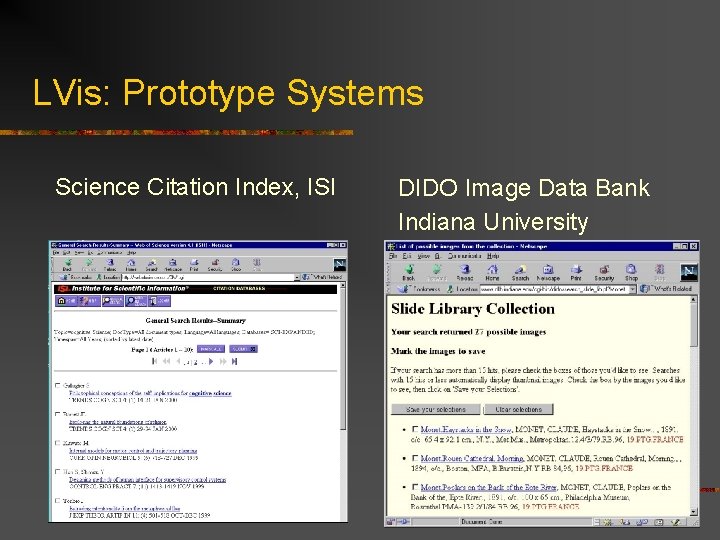720x540 pixels.
Task: Tick the fourth ISI article checkbox
Action: pos(58,472)
